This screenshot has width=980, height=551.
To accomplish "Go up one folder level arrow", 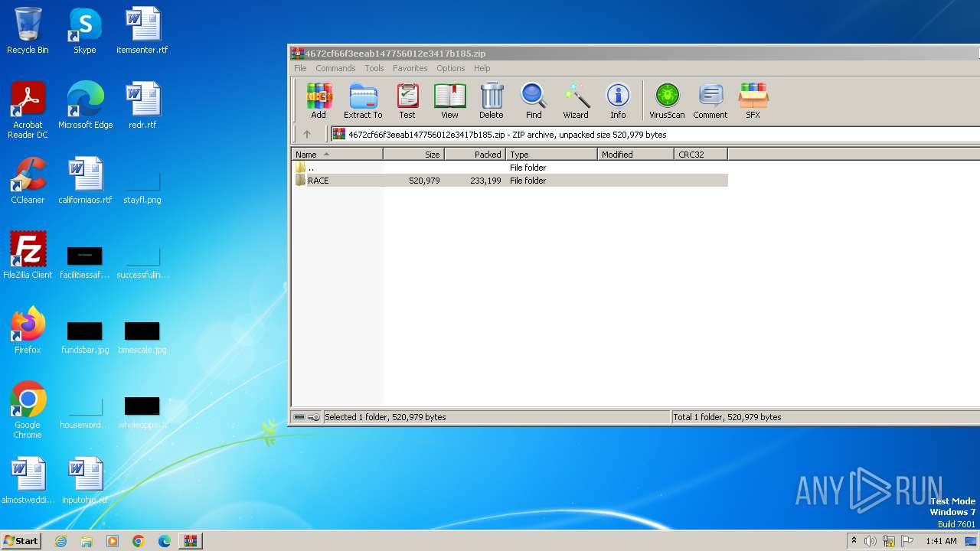I will [307, 134].
